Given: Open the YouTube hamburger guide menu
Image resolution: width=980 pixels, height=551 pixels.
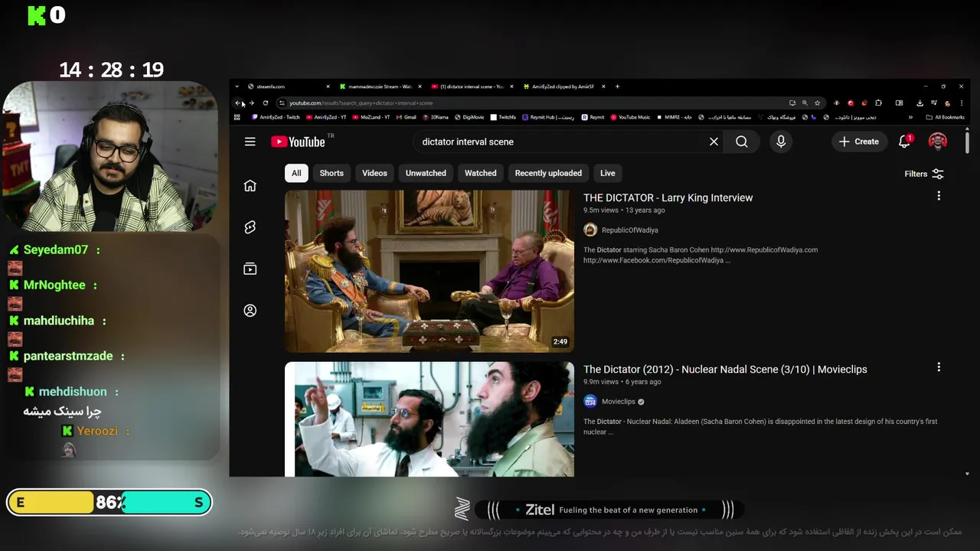Looking at the screenshot, I should (250, 142).
